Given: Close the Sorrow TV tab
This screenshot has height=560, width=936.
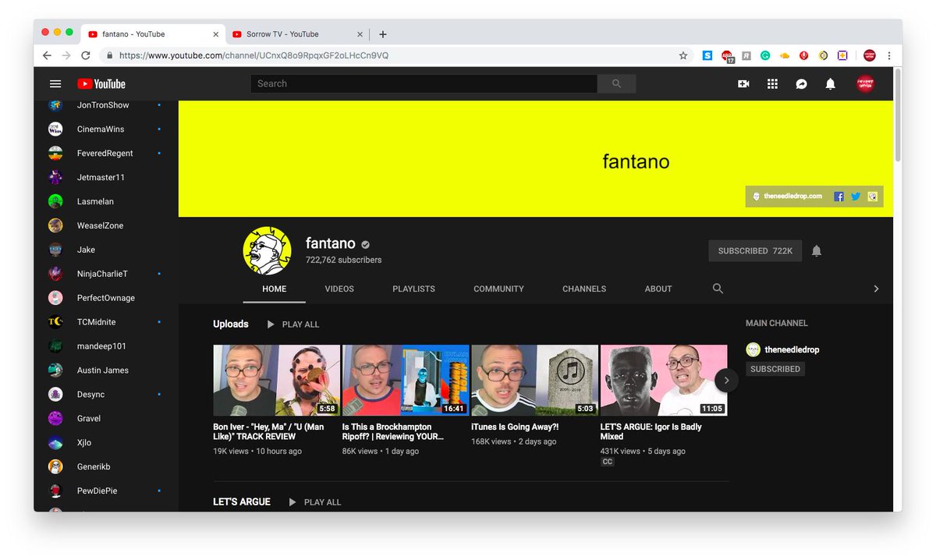Looking at the screenshot, I should click(x=360, y=34).
